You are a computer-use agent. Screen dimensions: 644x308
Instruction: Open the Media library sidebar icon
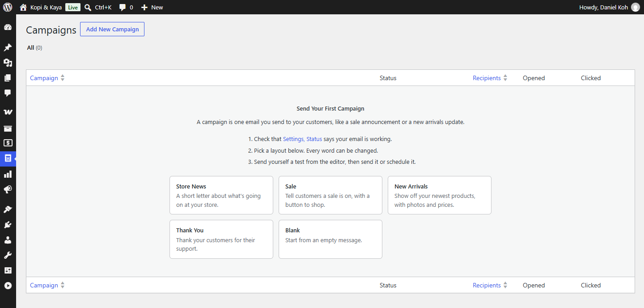coord(8,63)
